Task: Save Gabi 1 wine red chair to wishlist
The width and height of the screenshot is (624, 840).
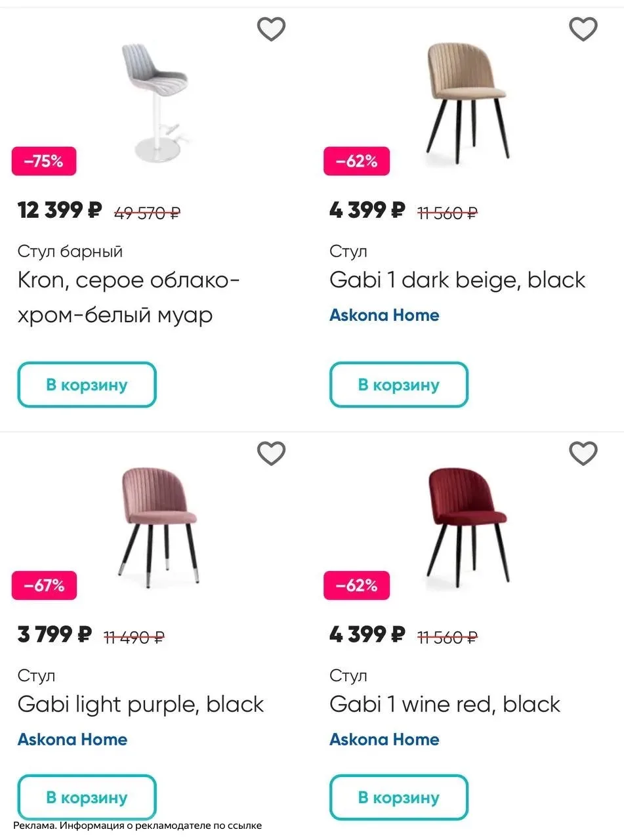Action: pos(583,453)
